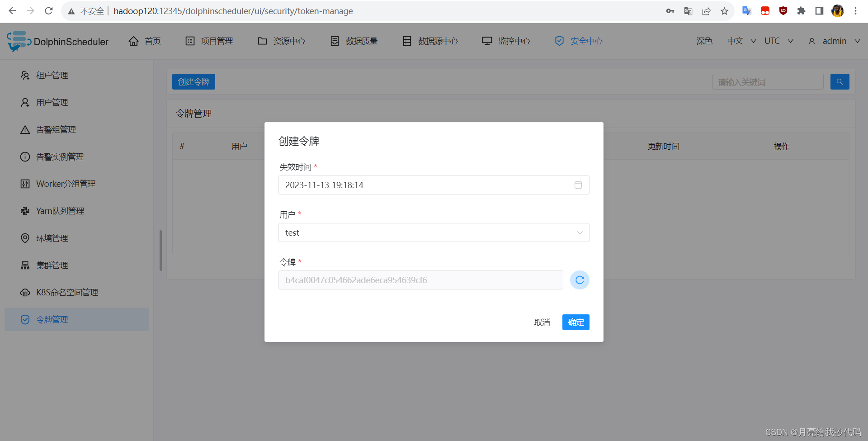Go to 资源中心 in the top navigation
868x441 pixels.
pos(281,41)
